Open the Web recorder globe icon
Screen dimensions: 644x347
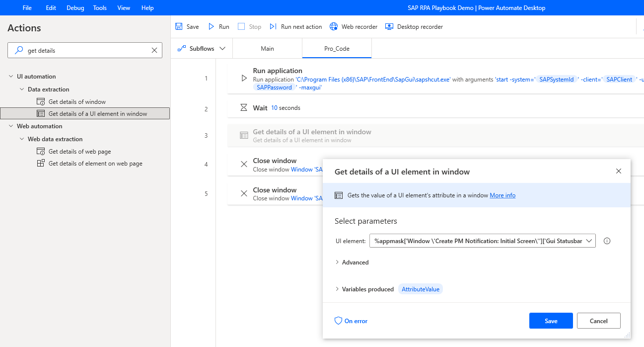pos(334,26)
